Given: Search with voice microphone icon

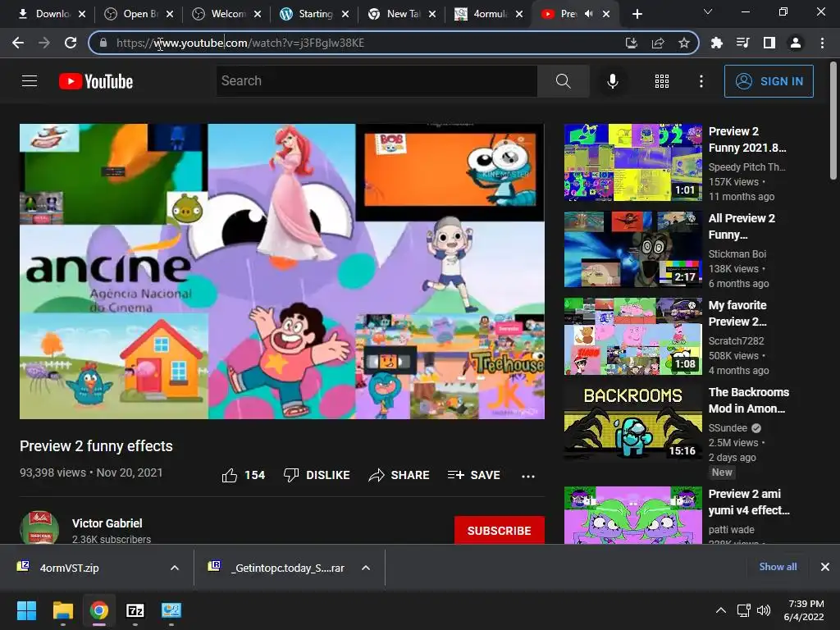Looking at the screenshot, I should (x=613, y=81).
